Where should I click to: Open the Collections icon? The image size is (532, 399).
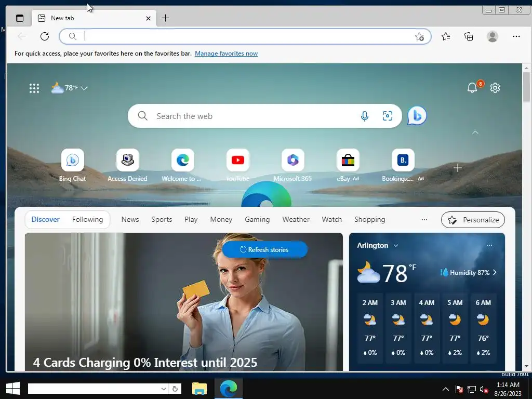469,36
